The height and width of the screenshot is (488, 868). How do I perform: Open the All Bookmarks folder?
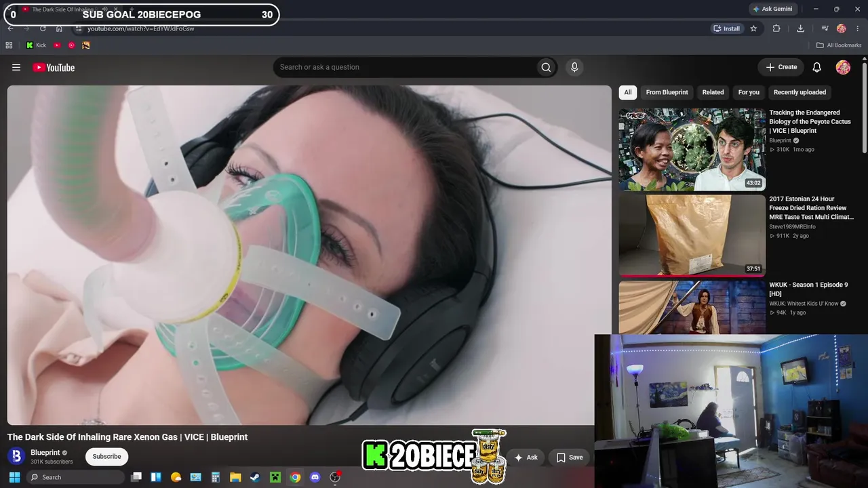[x=839, y=45]
